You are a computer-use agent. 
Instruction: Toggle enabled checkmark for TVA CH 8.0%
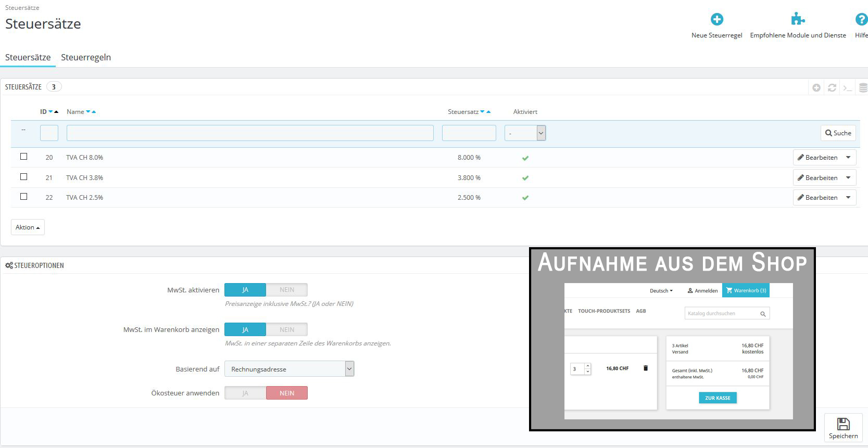[x=525, y=158]
